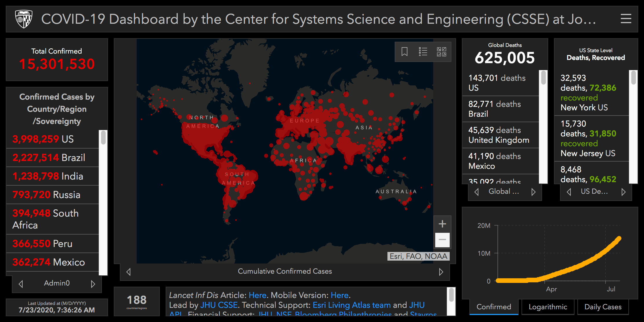The width and height of the screenshot is (644, 322).
Task: Open the basemap gallery grid icon
Action: click(x=442, y=52)
